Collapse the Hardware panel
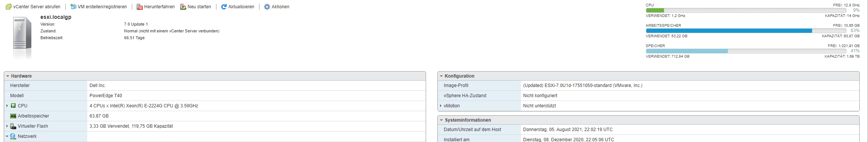Viewport: 868px width, 142px height. click(8, 76)
